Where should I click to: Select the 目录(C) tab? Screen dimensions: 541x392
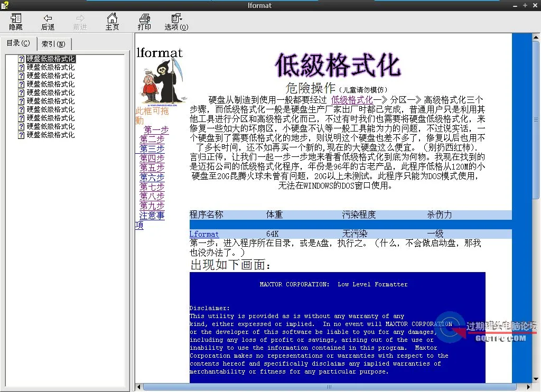(18, 43)
